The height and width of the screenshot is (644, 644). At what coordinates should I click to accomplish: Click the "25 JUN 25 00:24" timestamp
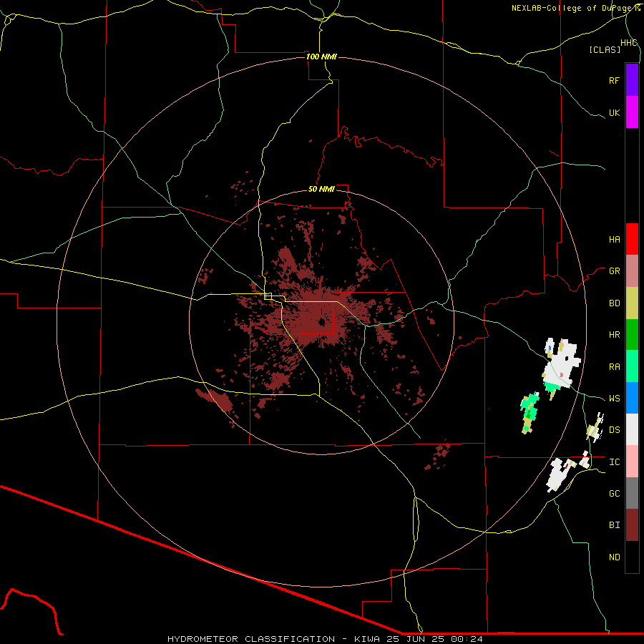(x=434, y=639)
